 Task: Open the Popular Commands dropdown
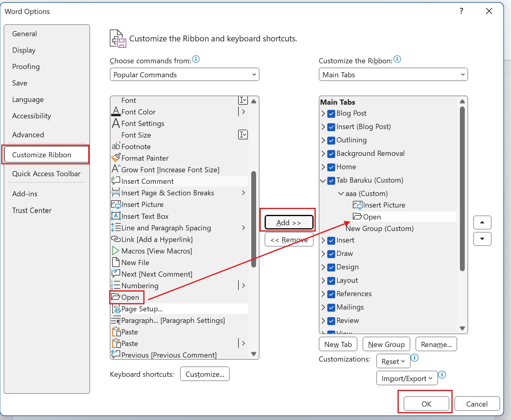(184, 75)
